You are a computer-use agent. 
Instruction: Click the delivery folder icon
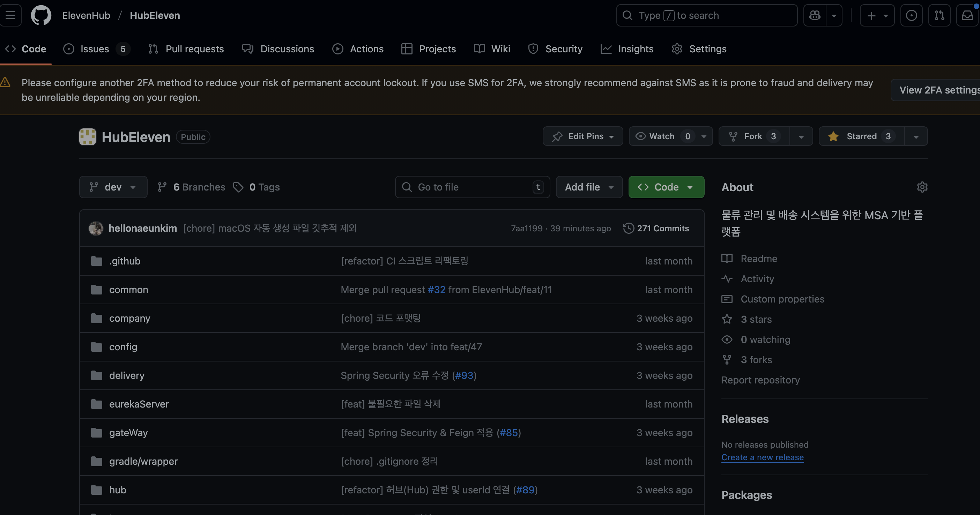pos(97,375)
